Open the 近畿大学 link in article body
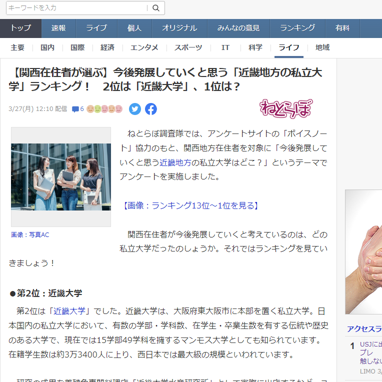The width and height of the screenshot is (382, 382). coord(69,311)
